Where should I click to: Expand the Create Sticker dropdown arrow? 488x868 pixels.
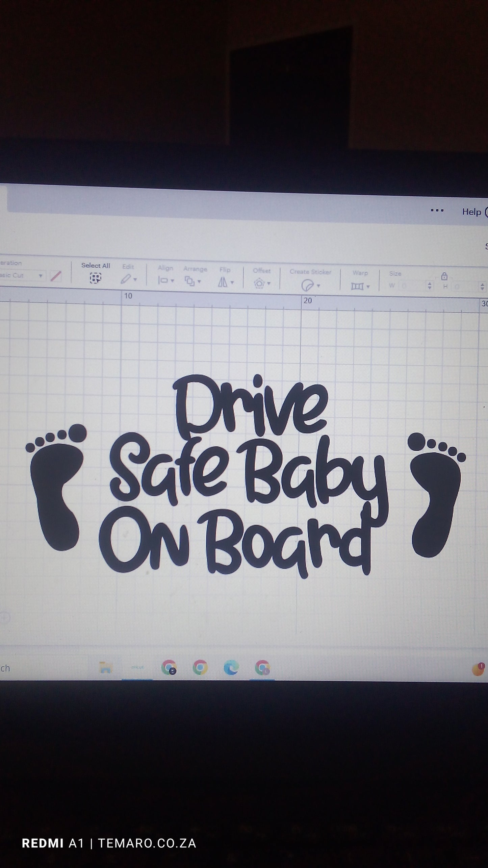coord(318,286)
